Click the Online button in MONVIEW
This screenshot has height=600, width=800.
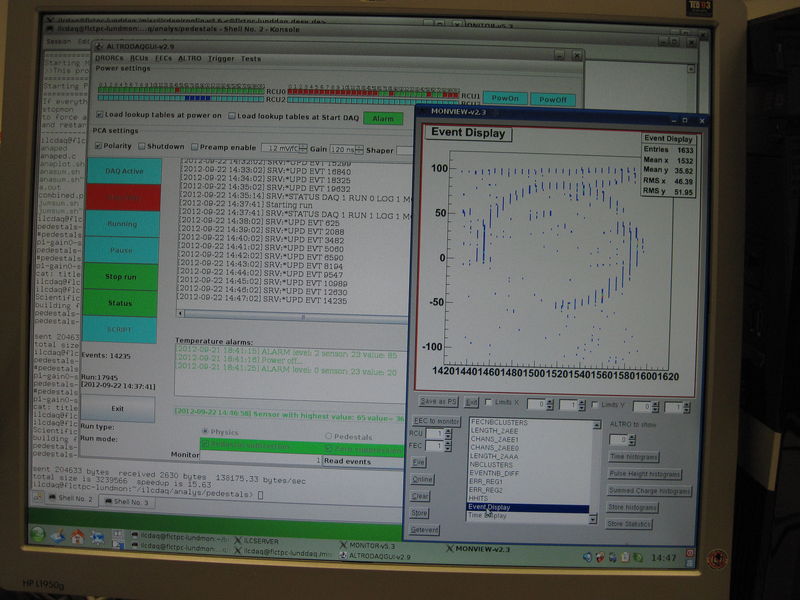pyautogui.click(x=422, y=479)
